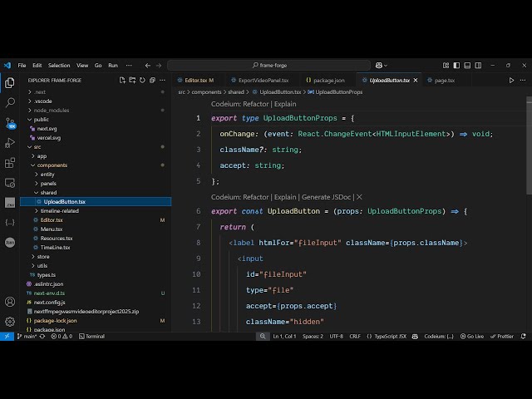The width and height of the screenshot is (532, 399).
Task: Refresh the Explorer file tree
Action: (x=142, y=81)
